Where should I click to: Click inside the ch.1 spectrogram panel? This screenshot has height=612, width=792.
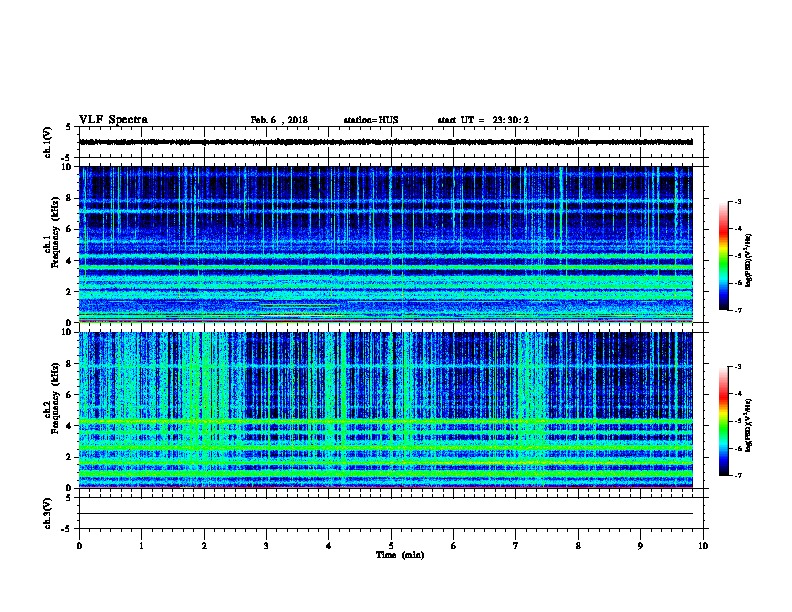coord(386,244)
